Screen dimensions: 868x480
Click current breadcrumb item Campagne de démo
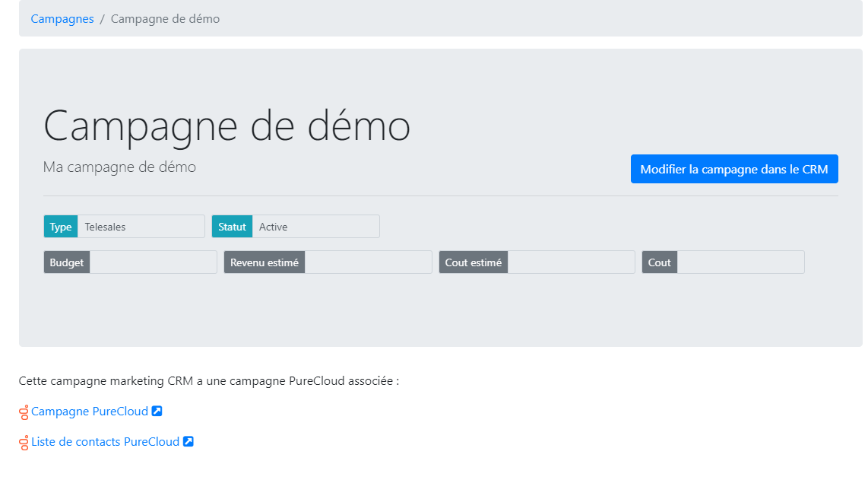(x=165, y=19)
